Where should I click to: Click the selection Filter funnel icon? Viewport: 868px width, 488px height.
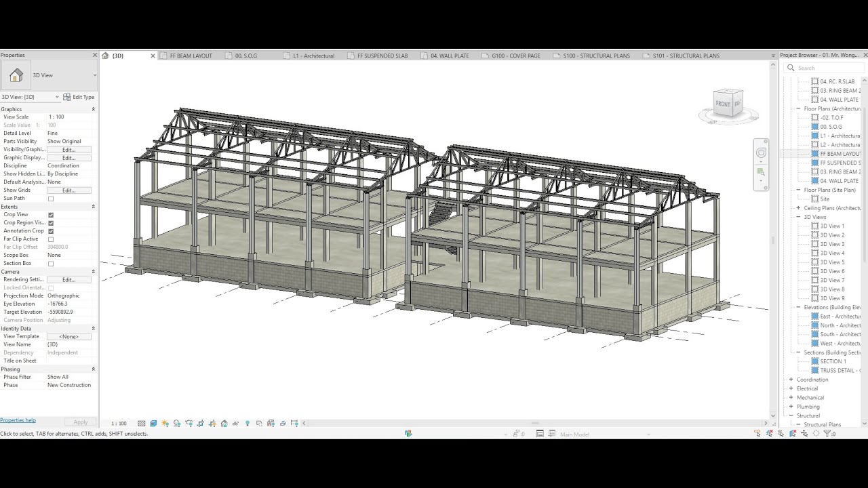[827, 434]
